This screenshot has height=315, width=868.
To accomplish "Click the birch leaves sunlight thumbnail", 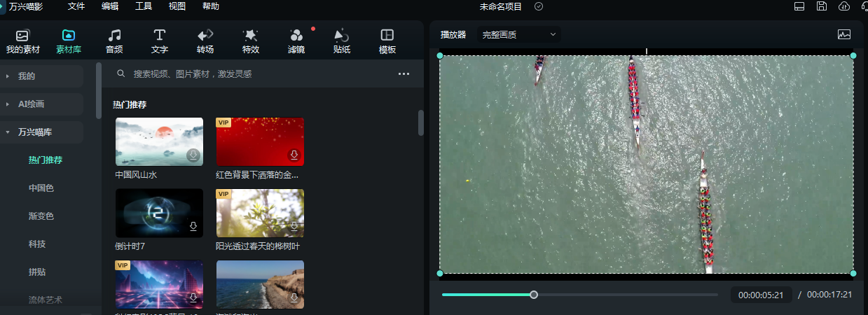I will pyautogui.click(x=260, y=213).
